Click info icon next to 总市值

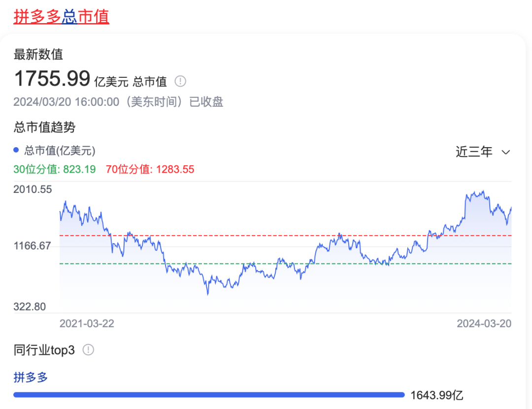pyautogui.click(x=180, y=81)
